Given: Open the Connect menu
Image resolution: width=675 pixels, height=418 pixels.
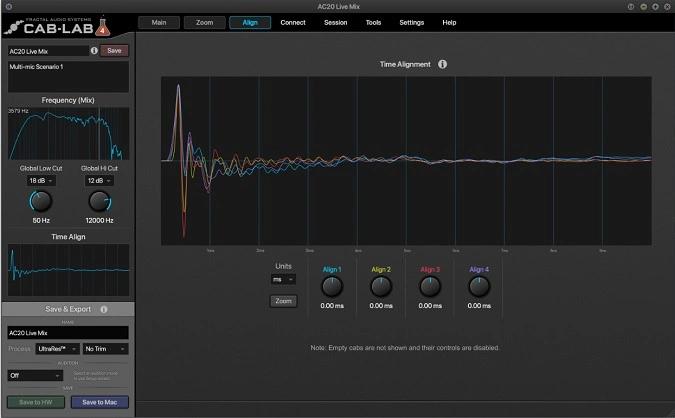Looking at the screenshot, I should 293,22.
